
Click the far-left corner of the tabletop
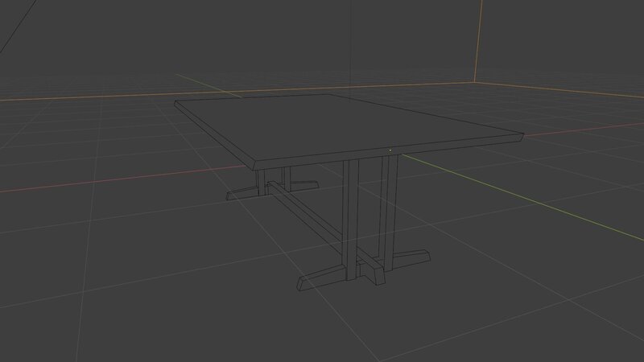pyautogui.click(x=176, y=101)
